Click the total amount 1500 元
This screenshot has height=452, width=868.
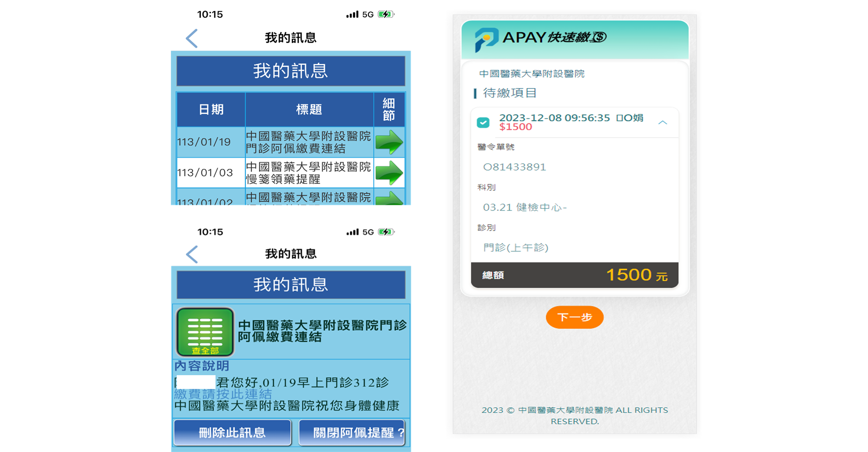637,275
